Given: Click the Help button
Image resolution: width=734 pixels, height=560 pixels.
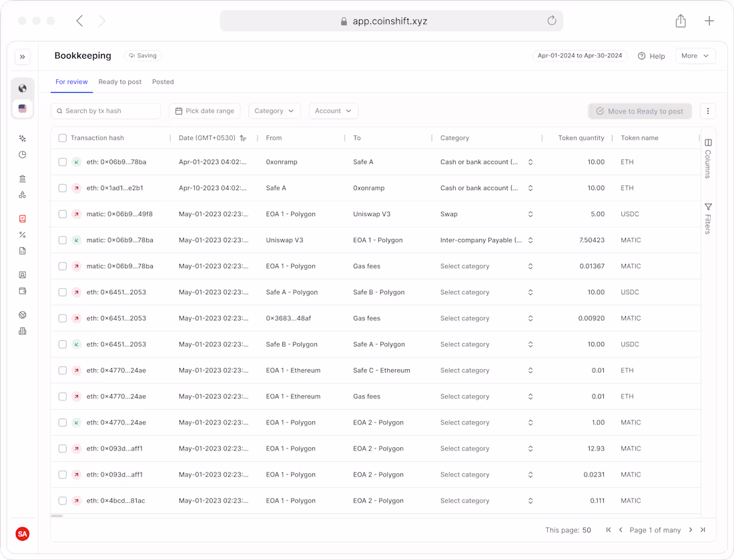Looking at the screenshot, I should pyautogui.click(x=651, y=56).
